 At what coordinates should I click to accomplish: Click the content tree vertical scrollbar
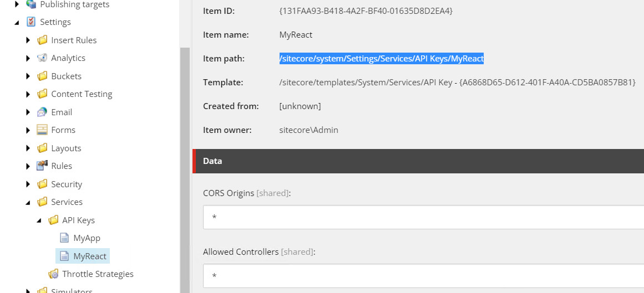185,170
